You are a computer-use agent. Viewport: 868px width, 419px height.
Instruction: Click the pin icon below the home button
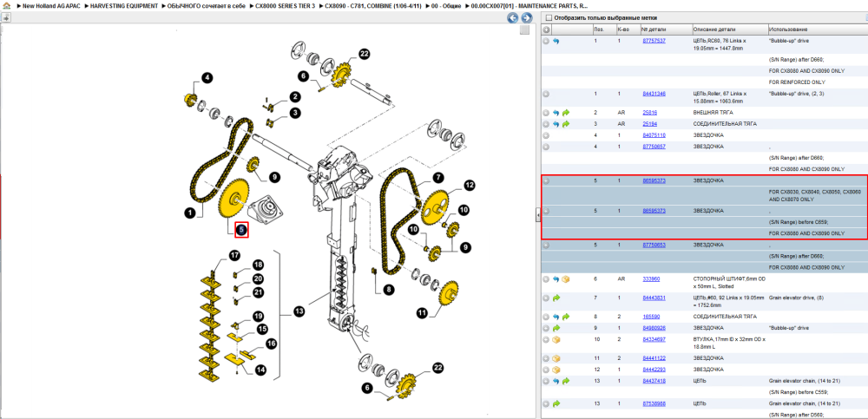pyautogui.click(x=5, y=17)
